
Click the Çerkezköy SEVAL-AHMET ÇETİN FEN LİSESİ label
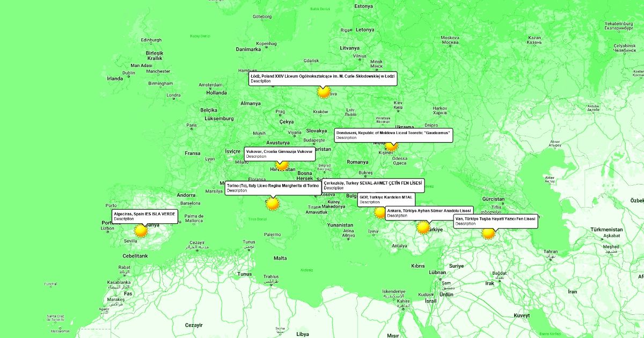pos(373,185)
